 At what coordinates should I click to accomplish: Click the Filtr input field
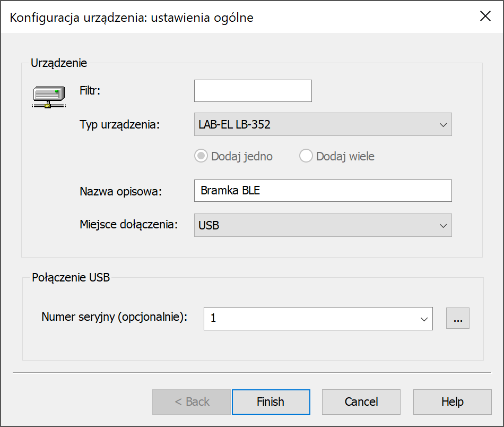coord(253,91)
